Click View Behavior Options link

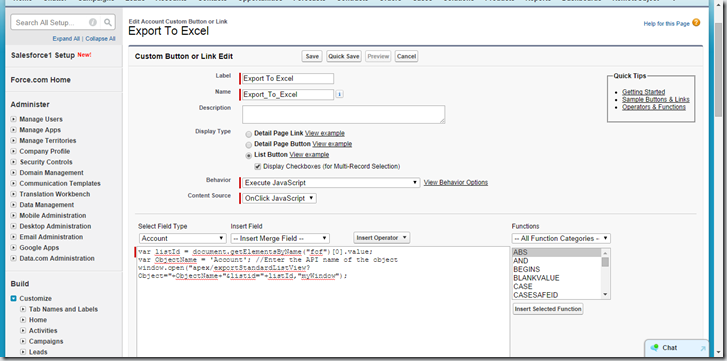click(456, 183)
